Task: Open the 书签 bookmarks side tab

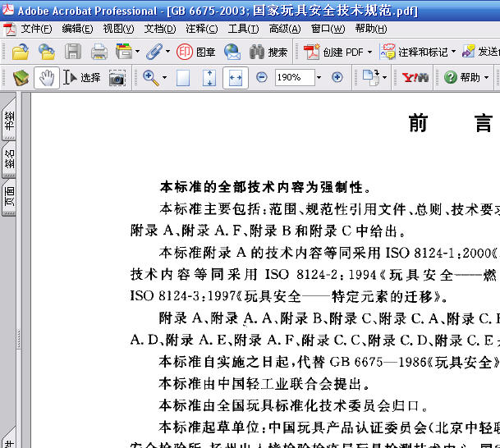Action: [9, 120]
